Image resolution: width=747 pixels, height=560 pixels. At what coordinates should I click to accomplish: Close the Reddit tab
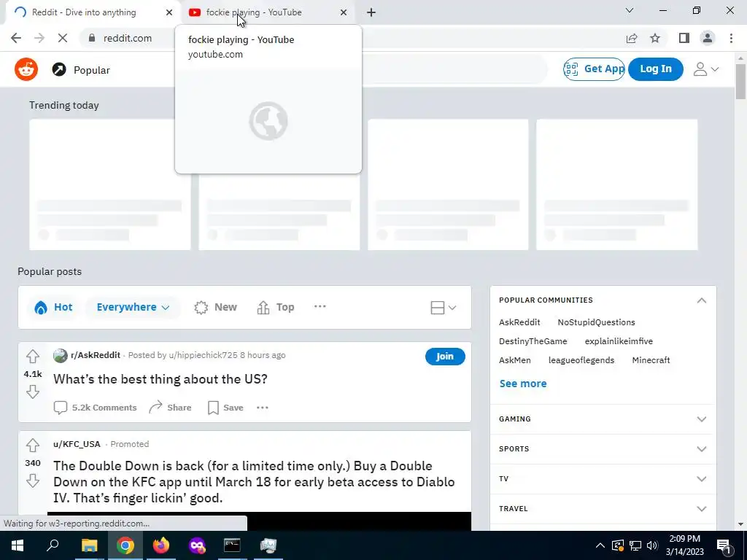(x=169, y=12)
